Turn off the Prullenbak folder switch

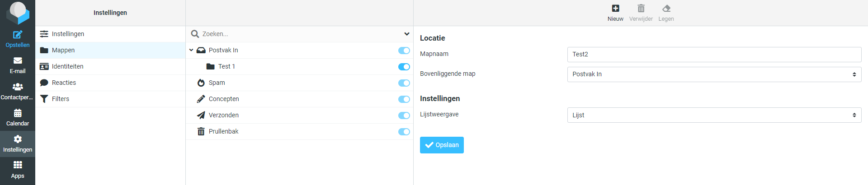[x=404, y=132]
